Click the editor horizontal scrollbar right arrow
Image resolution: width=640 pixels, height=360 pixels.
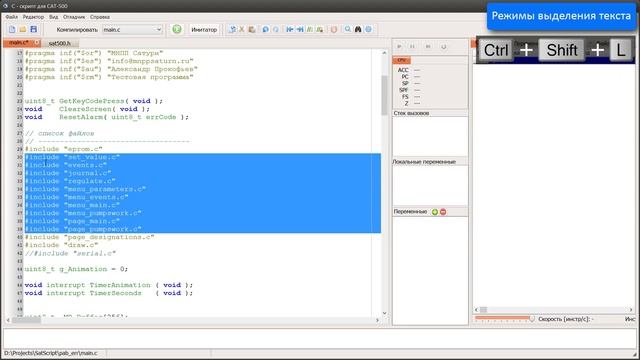pos(378,320)
